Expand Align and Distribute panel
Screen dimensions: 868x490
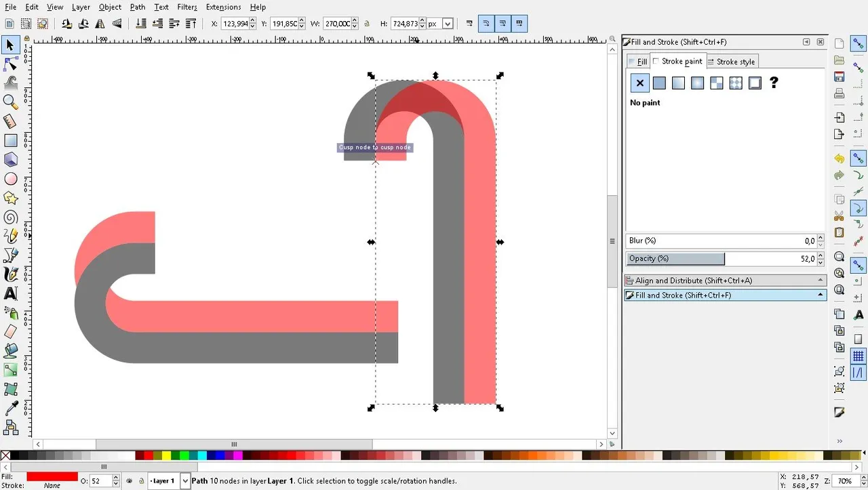[x=725, y=281]
